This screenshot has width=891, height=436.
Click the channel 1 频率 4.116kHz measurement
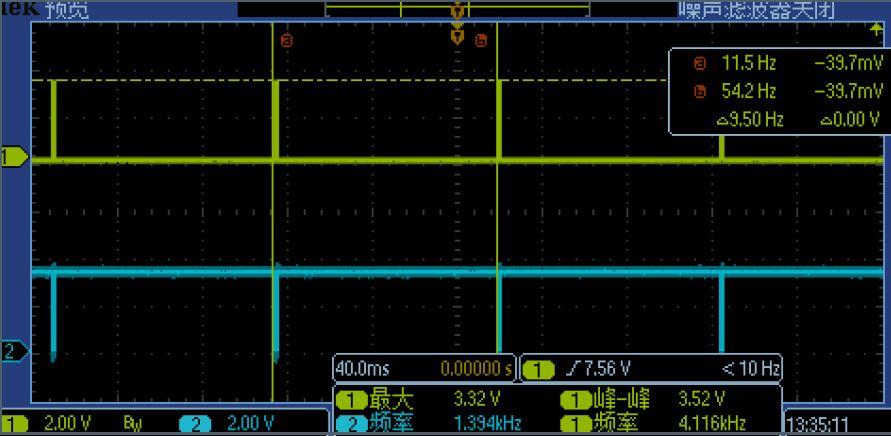click(x=653, y=423)
